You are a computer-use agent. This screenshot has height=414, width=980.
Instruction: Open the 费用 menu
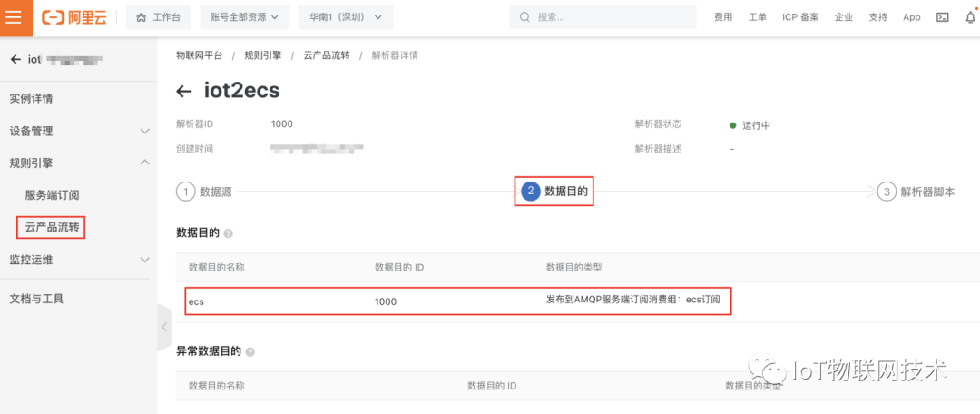pos(723,17)
